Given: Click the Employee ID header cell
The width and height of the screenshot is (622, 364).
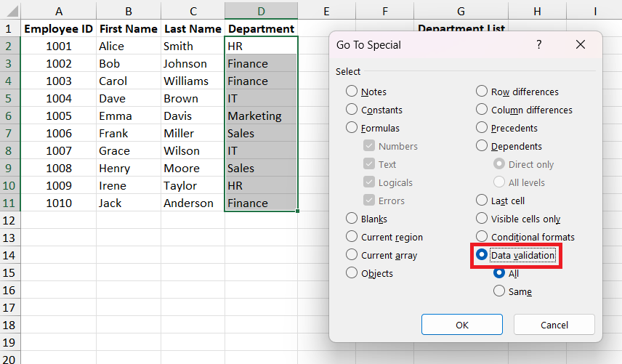Looking at the screenshot, I should coord(59,28).
